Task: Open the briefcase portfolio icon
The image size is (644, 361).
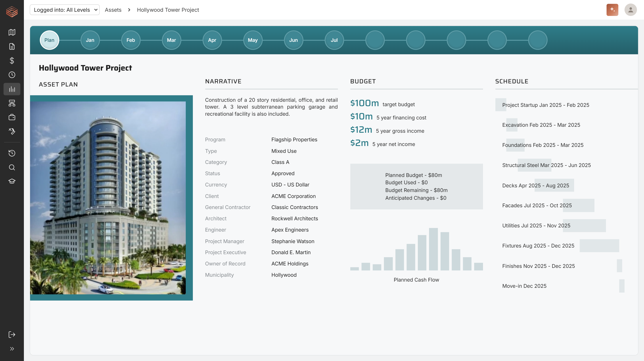Action: (x=12, y=117)
